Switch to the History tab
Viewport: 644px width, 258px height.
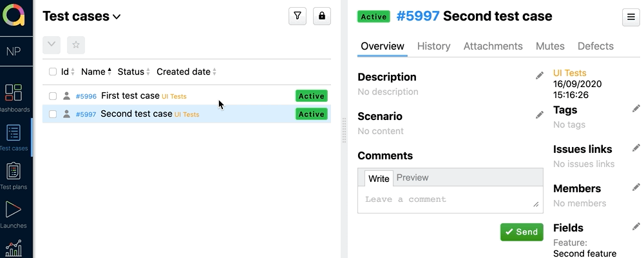[x=433, y=46]
